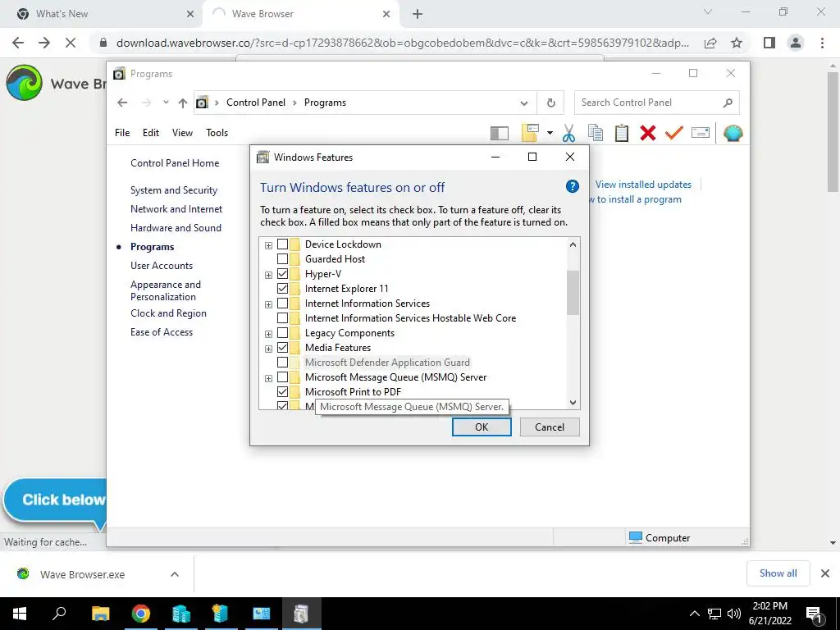840x630 pixels.
Task: Click the search magnifier in Control Panel
Action: point(728,103)
